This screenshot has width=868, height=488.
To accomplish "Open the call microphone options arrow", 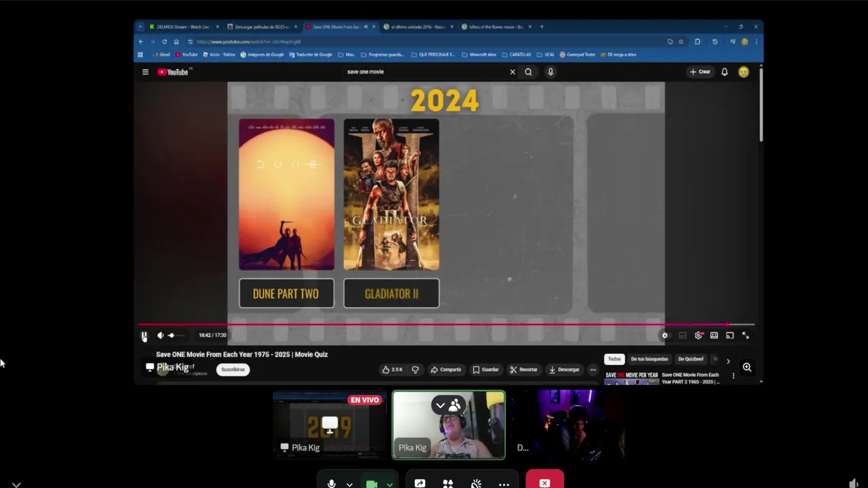I will click(349, 484).
